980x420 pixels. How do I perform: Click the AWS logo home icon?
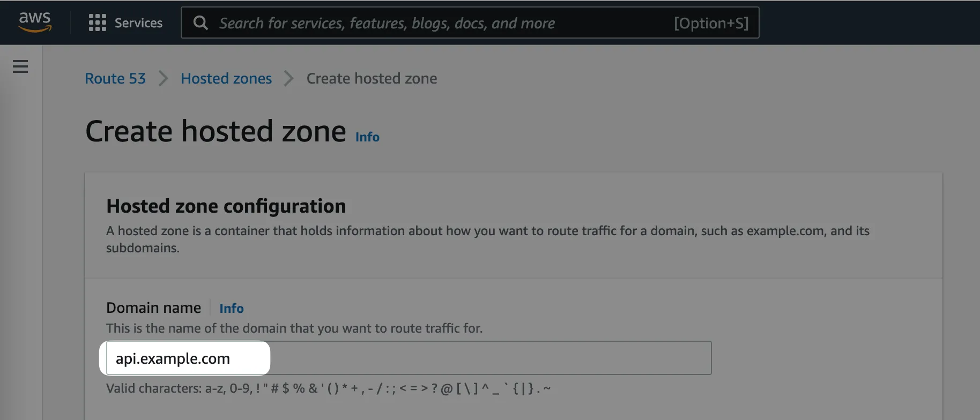(35, 22)
